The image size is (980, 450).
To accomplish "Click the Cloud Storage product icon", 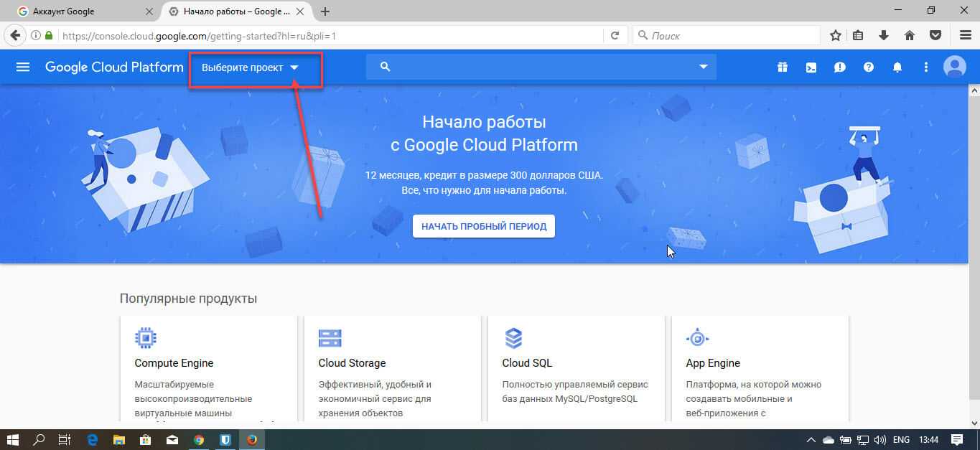I will click(x=330, y=338).
